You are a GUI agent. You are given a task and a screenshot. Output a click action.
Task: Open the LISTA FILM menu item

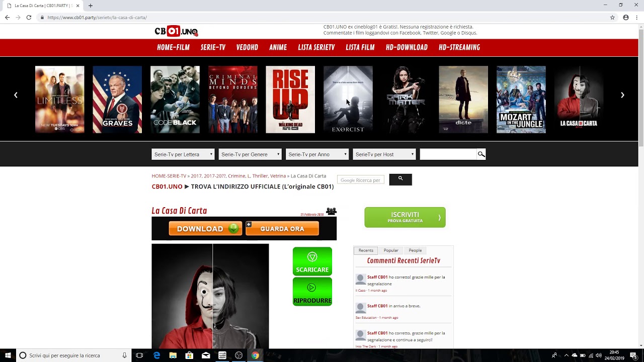(x=360, y=47)
